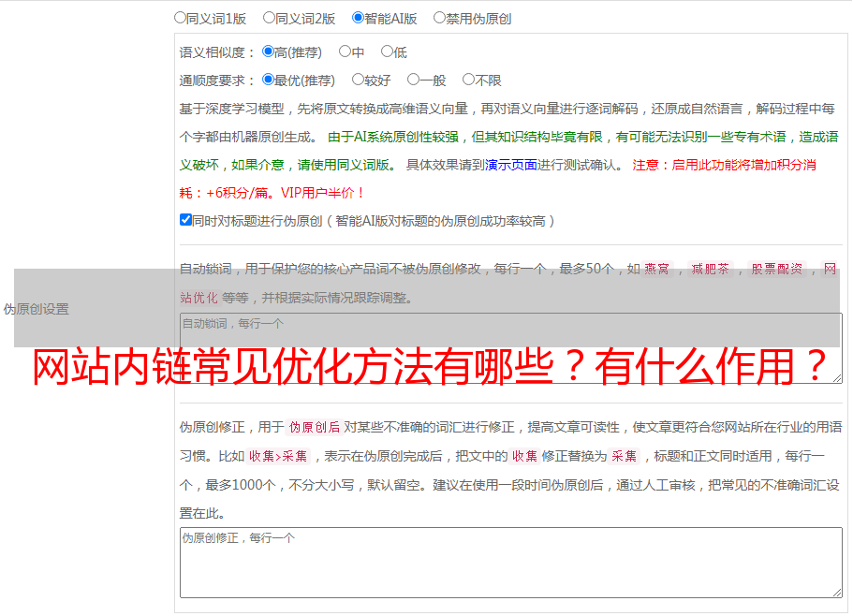Click the red 网站内链常见优化方法 headline
853x616 pixels.
[x=431, y=365]
